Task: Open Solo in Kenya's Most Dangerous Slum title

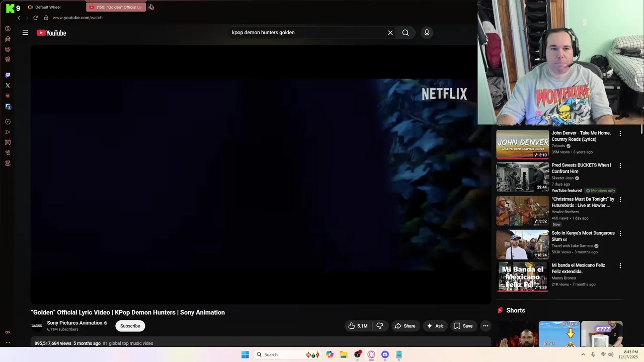Action: [x=583, y=236]
